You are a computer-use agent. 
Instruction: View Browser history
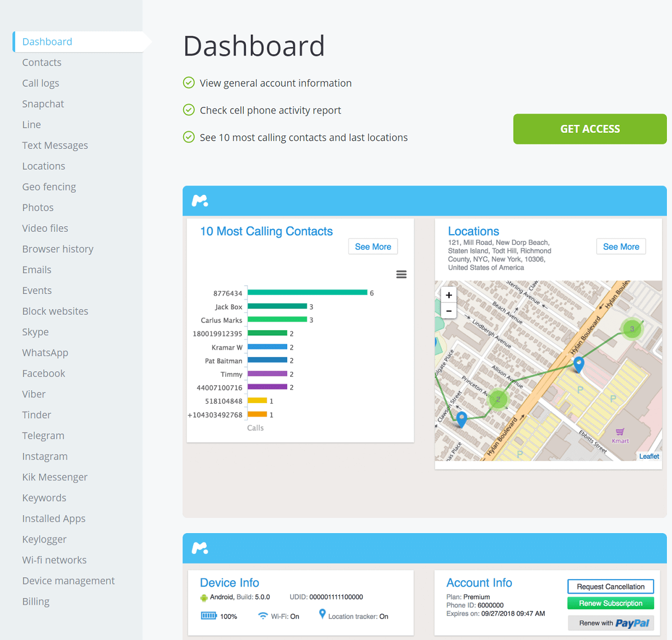(58, 249)
